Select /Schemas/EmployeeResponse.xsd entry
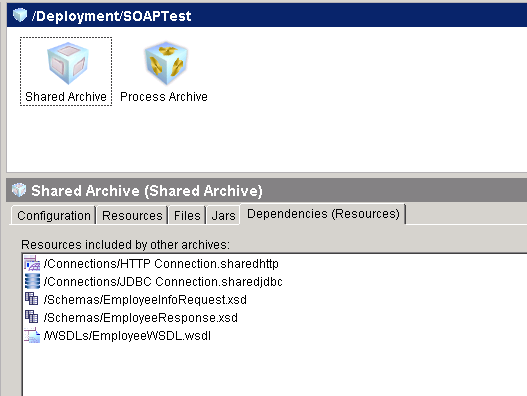The height and width of the screenshot is (396, 527). tap(140, 318)
